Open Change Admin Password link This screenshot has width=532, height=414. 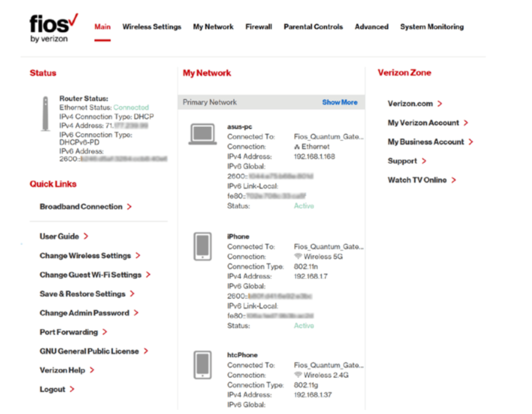click(84, 313)
